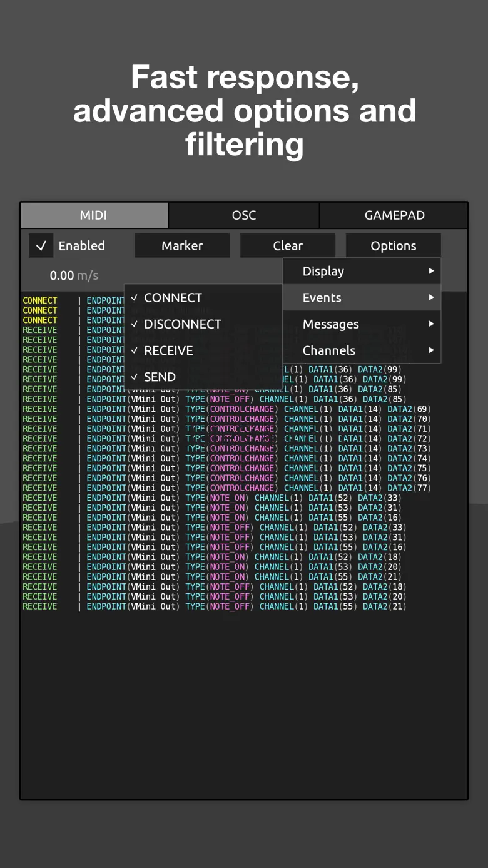Click the 0.00 m/s rate readout
488x868 pixels.
point(74,275)
